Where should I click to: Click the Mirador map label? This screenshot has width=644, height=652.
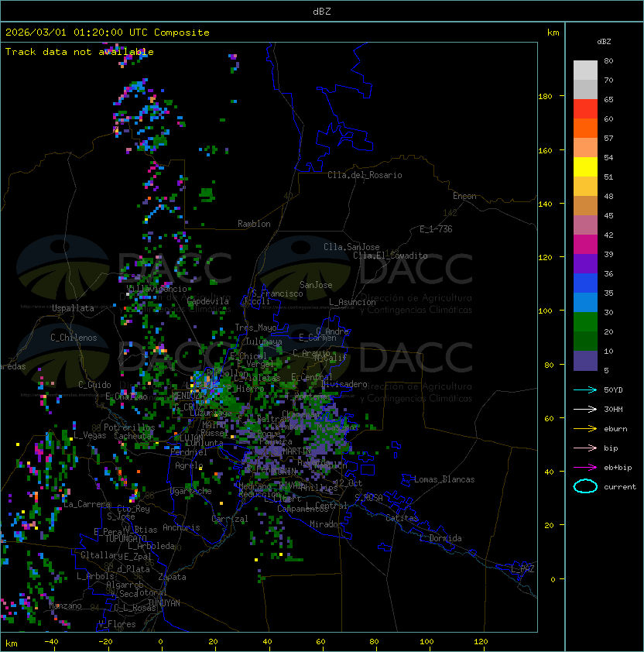coord(326,524)
